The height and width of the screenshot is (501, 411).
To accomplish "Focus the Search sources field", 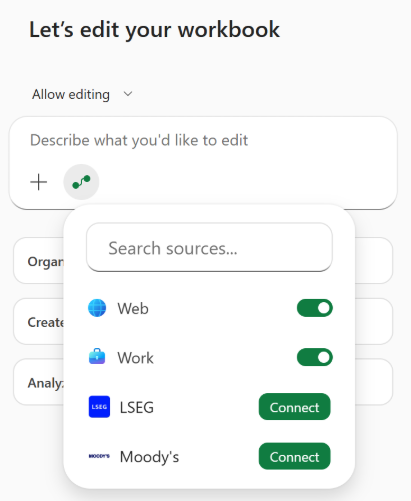I will click(x=209, y=248).
